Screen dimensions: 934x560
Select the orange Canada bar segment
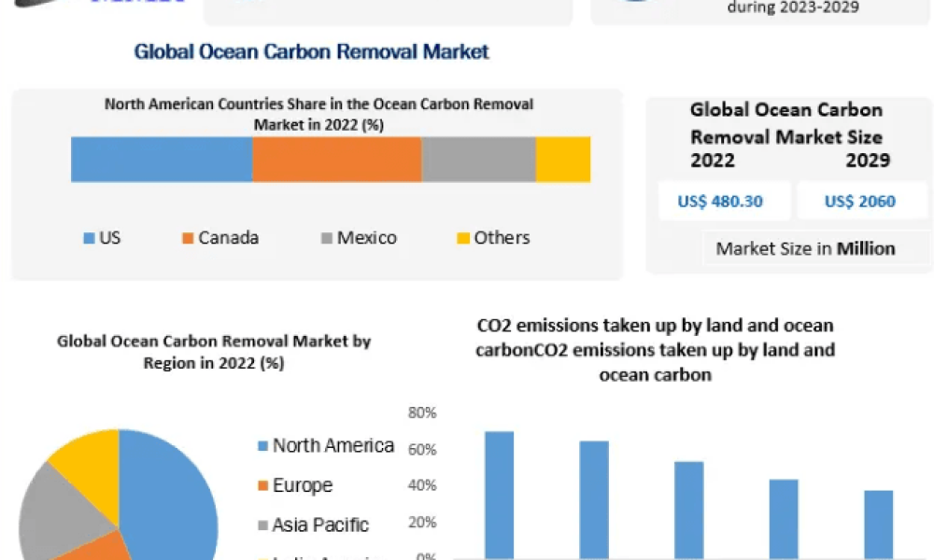point(337,160)
